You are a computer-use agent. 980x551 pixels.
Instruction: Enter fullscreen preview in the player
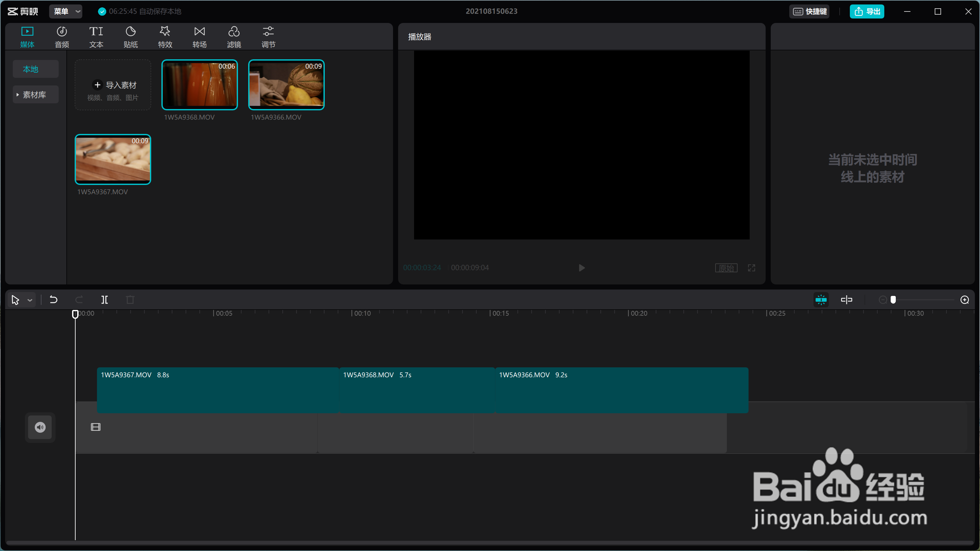point(751,268)
